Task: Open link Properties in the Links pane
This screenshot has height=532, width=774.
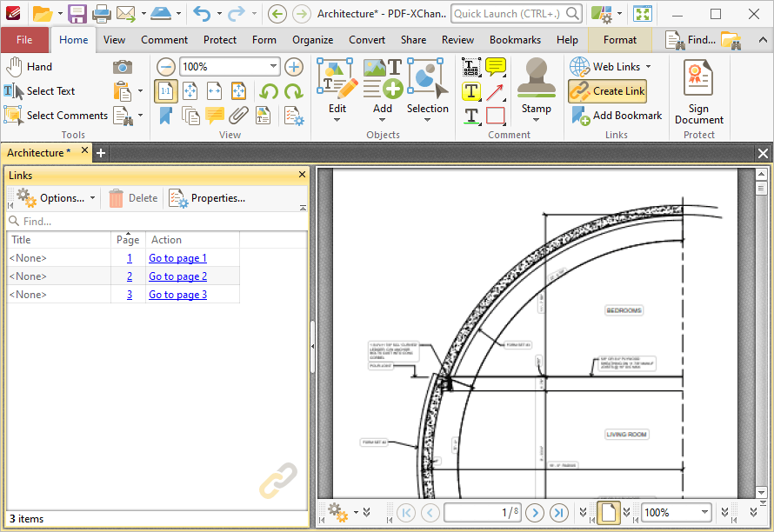Action: click(207, 198)
